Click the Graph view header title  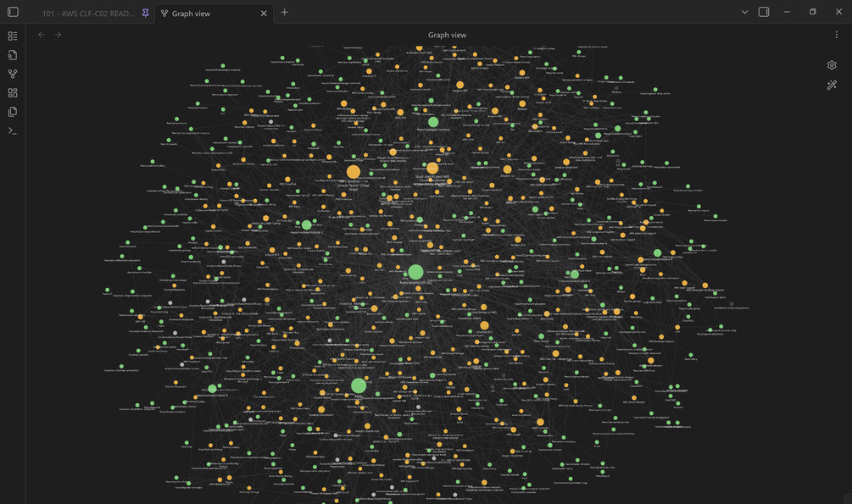[447, 35]
